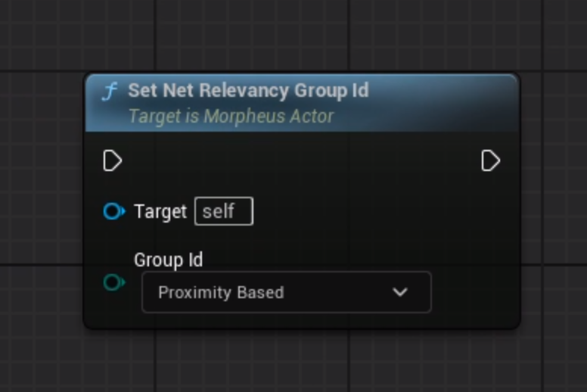
Task: Click node body right of Group Id dropdown
Action: (475, 292)
